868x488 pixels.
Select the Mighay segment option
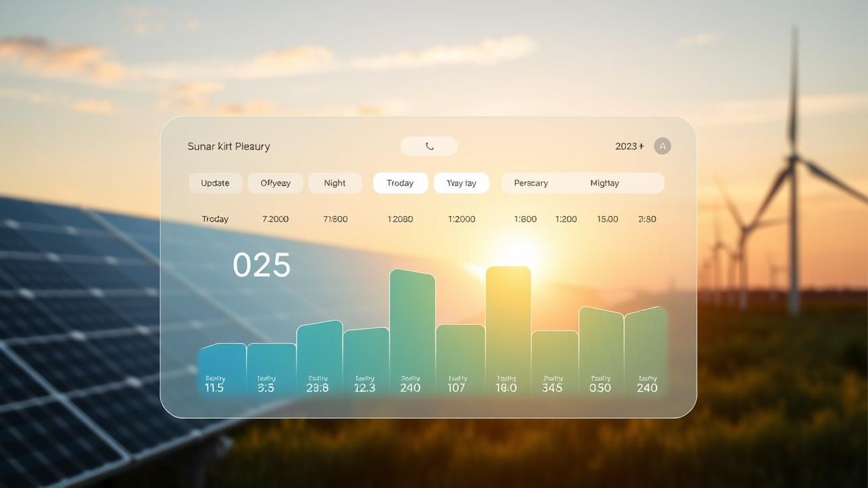click(604, 183)
